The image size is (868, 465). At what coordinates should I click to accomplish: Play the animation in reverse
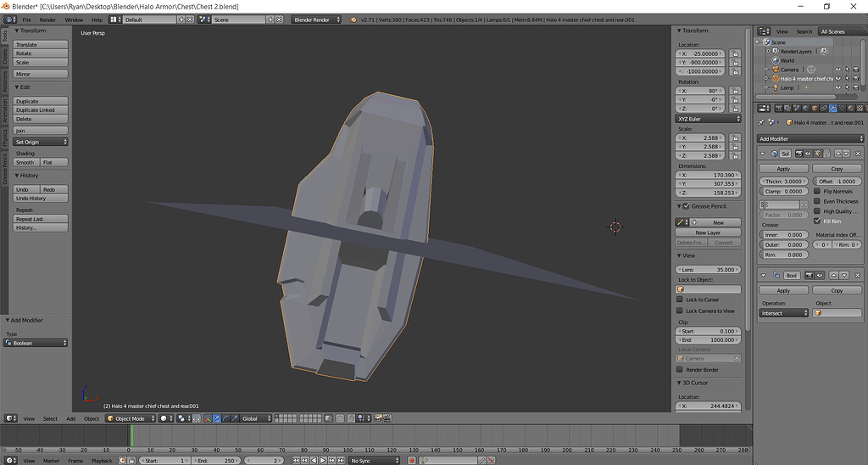click(314, 461)
